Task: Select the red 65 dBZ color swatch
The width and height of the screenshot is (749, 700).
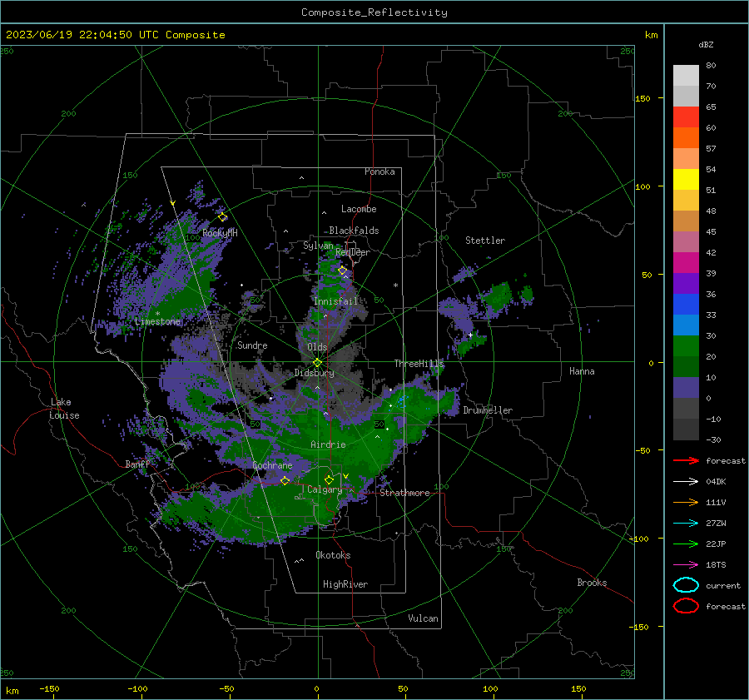Action: point(686,117)
